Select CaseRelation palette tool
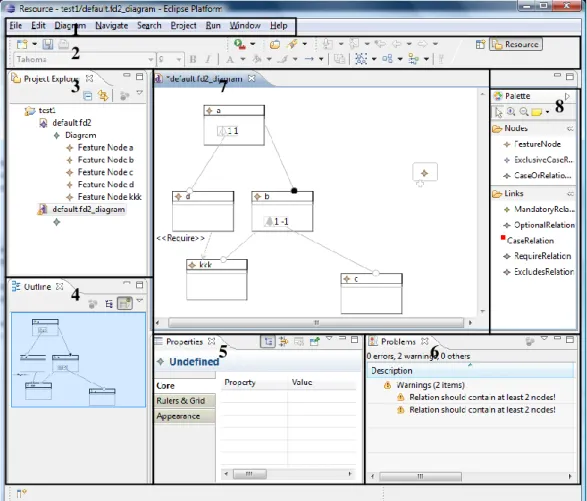The image size is (587, 501). [x=527, y=240]
